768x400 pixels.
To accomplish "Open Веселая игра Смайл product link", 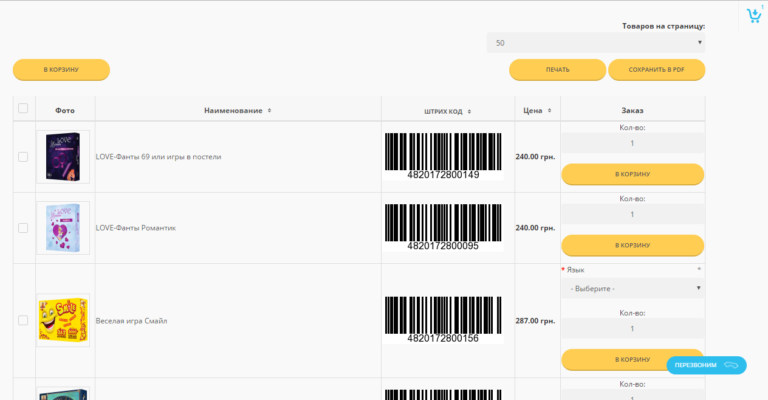I will pyautogui.click(x=131, y=321).
